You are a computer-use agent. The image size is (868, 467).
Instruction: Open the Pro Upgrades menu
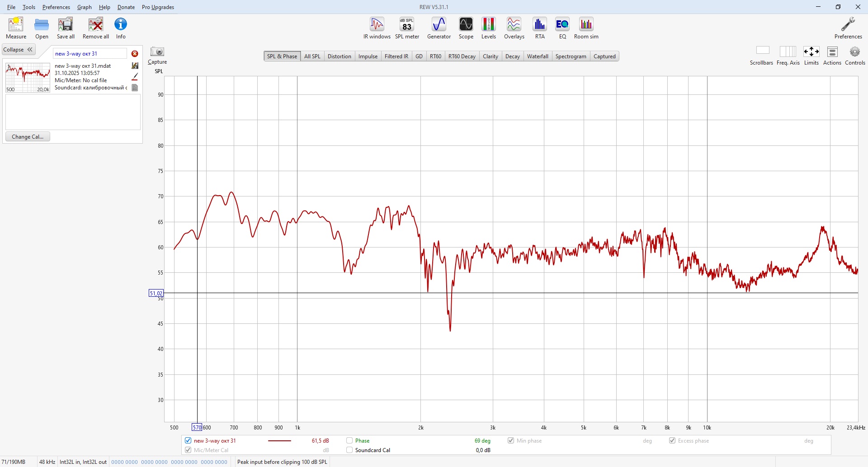coord(158,7)
